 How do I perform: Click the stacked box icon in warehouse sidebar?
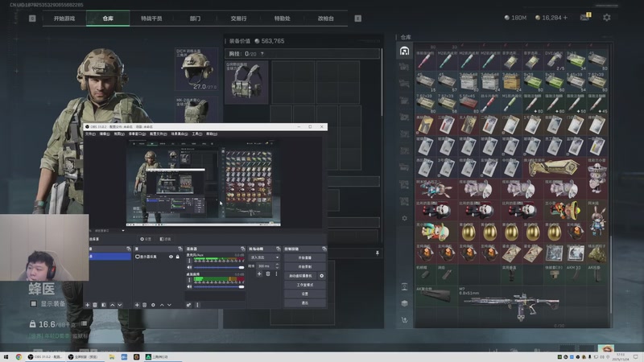pyautogui.click(x=405, y=303)
